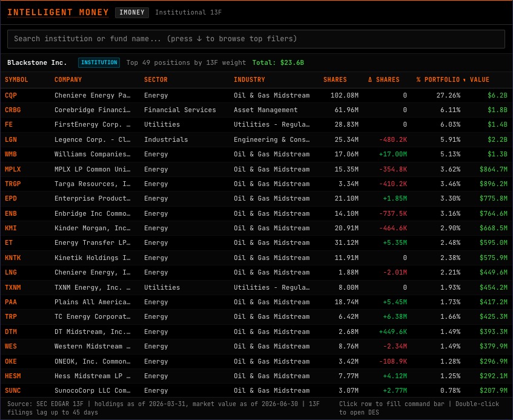Select the TRGP ticker symbol

(x=13, y=184)
